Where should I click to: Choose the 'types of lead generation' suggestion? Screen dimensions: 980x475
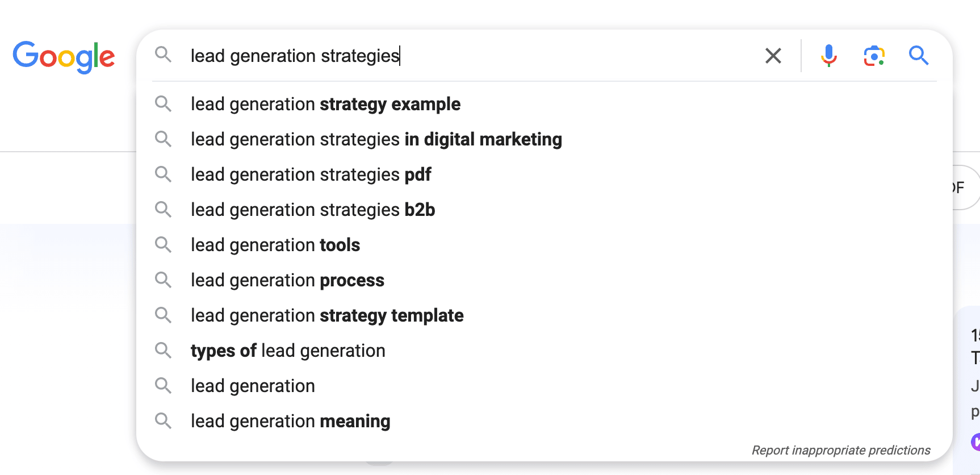point(545,351)
